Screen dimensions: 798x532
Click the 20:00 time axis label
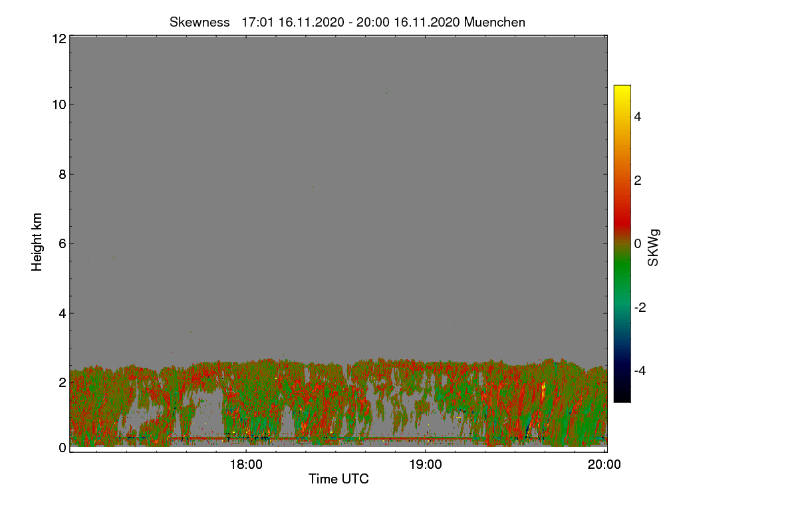[604, 465]
